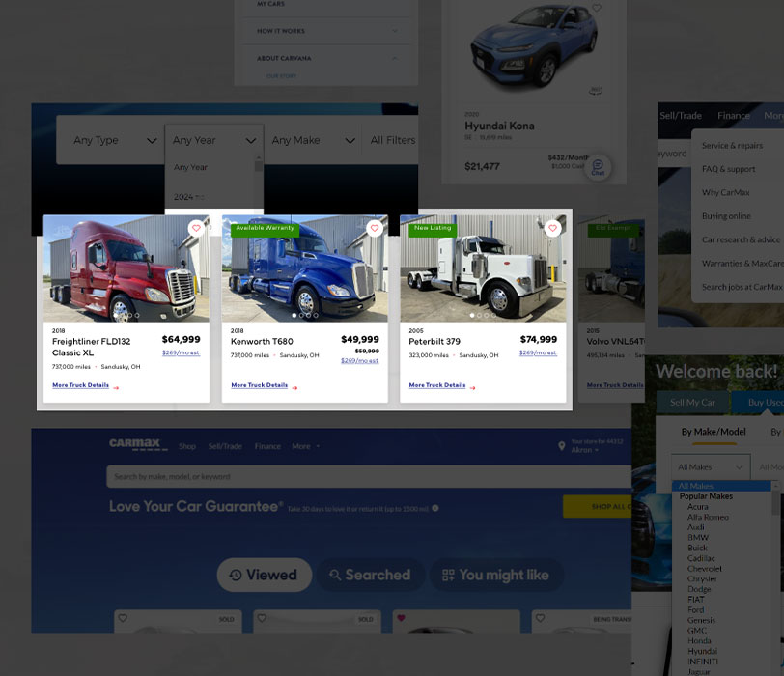The height and width of the screenshot is (676, 784).
Task: Open All Makes dropdown
Action: (711, 467)
